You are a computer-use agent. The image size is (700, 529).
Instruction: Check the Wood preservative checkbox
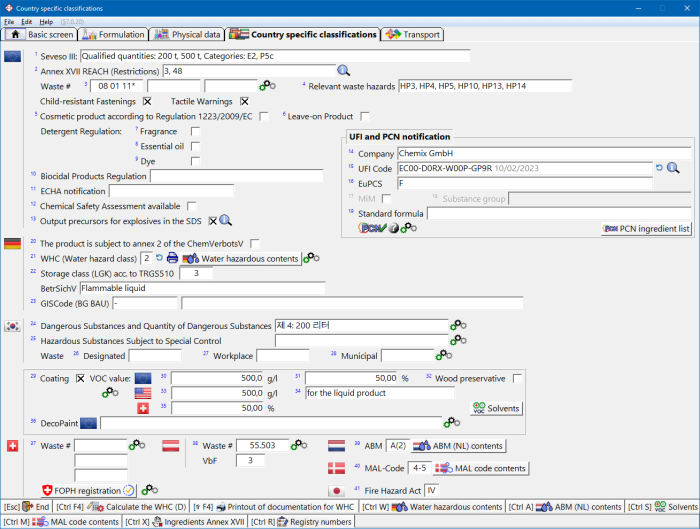[x=518, y=378]
